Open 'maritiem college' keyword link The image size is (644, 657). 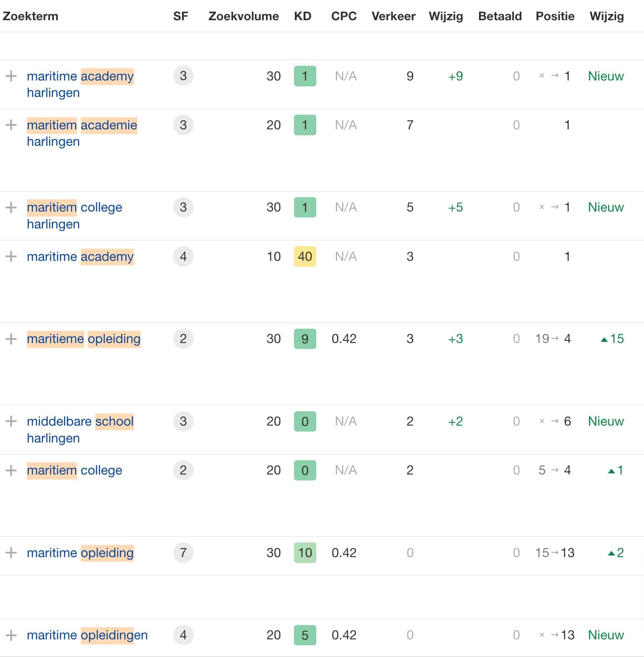point(75,470)
